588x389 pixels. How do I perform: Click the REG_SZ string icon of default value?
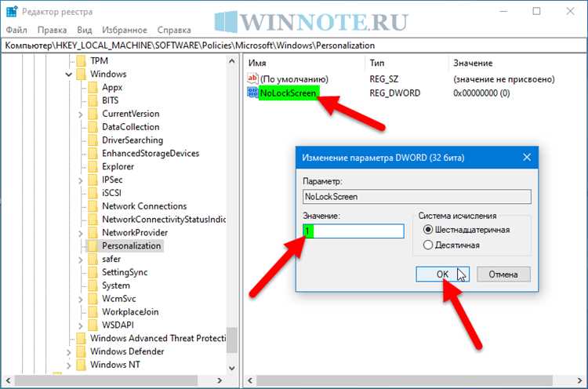click(x=252, y=78)
